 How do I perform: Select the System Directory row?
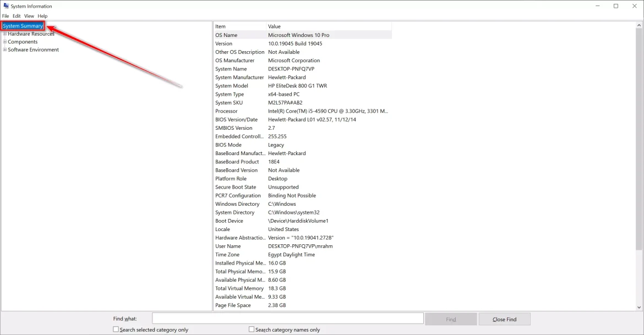303,212
